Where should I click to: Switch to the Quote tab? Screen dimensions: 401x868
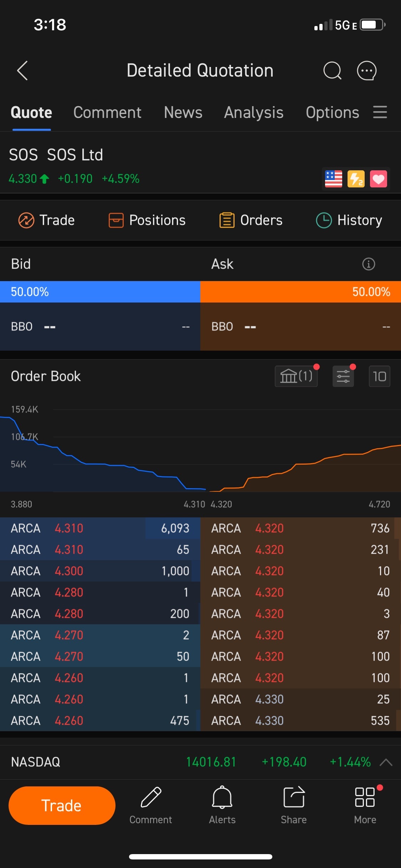tap(31, 113)
